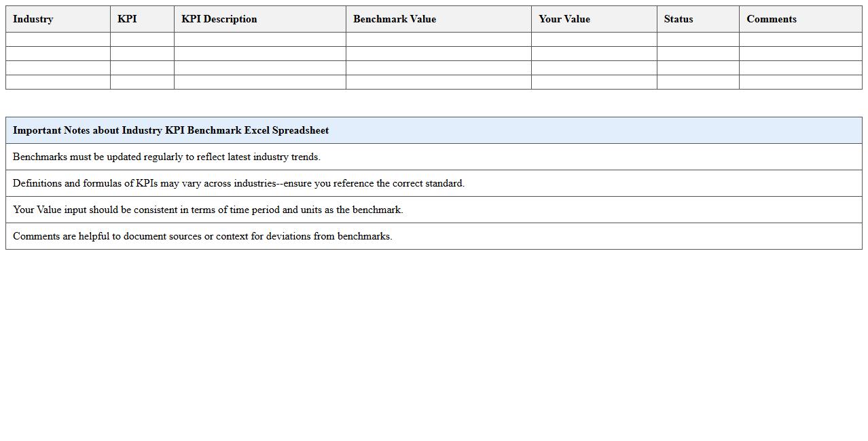Select last empty cell under Comments column

coord(800,82)
